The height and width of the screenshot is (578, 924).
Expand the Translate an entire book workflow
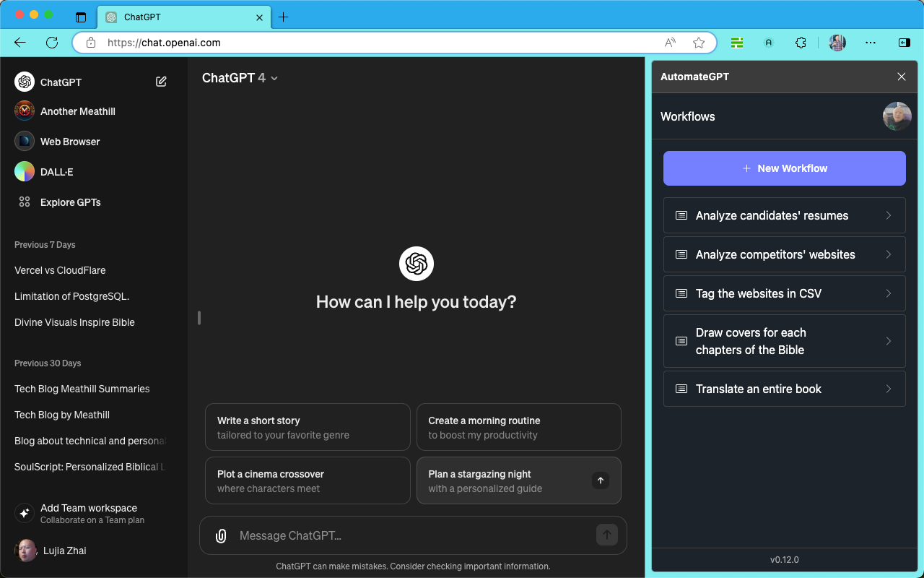tap(784, 389)
